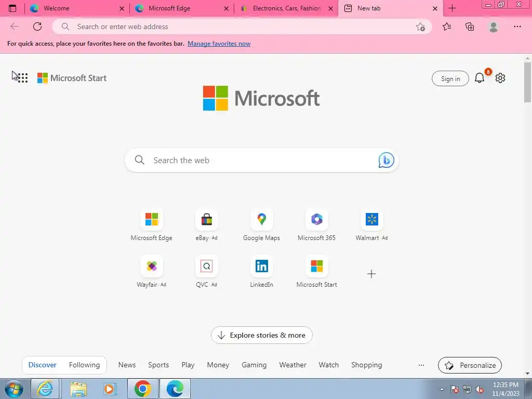Open the Play category
Image resolution: width=532 pixels, height=399 pixels.
(x=188, y=365)
